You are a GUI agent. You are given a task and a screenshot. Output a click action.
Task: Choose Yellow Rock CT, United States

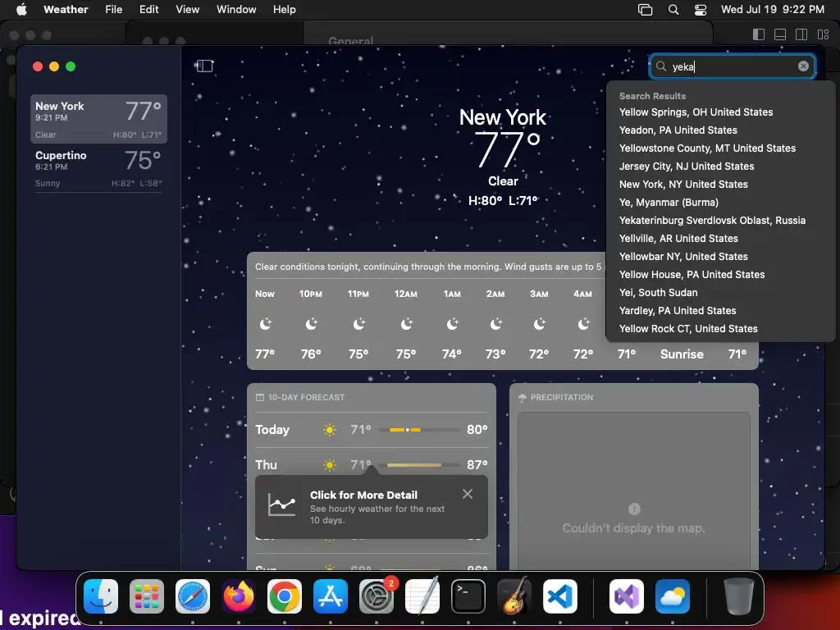coord(688,328)
